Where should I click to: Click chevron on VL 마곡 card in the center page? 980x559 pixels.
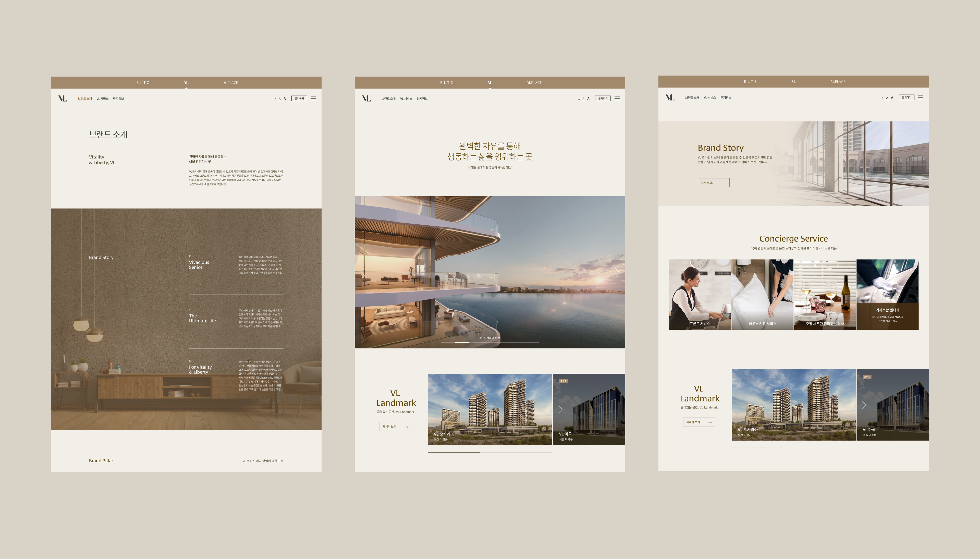click(x=560, y=409)
